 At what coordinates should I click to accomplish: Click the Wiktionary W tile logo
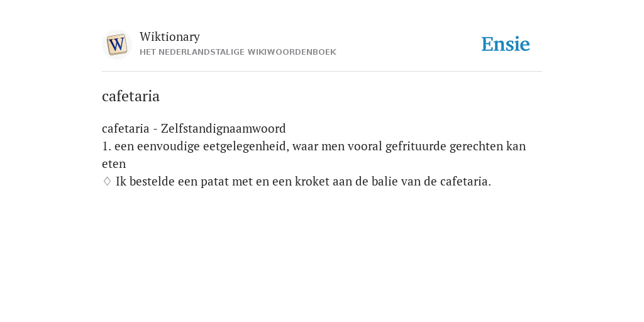[x=116, y=45]
